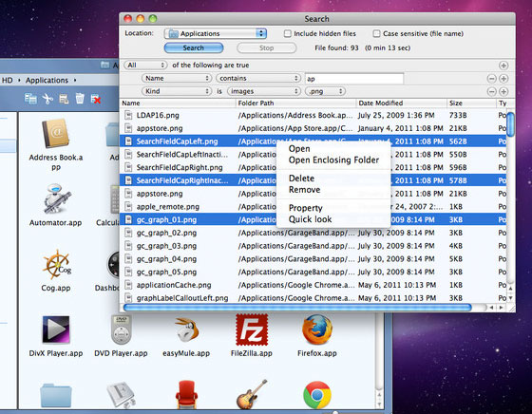532x414 pixels.
Task: Select the gc_graph_05.png row
Action: pos(313,272)
